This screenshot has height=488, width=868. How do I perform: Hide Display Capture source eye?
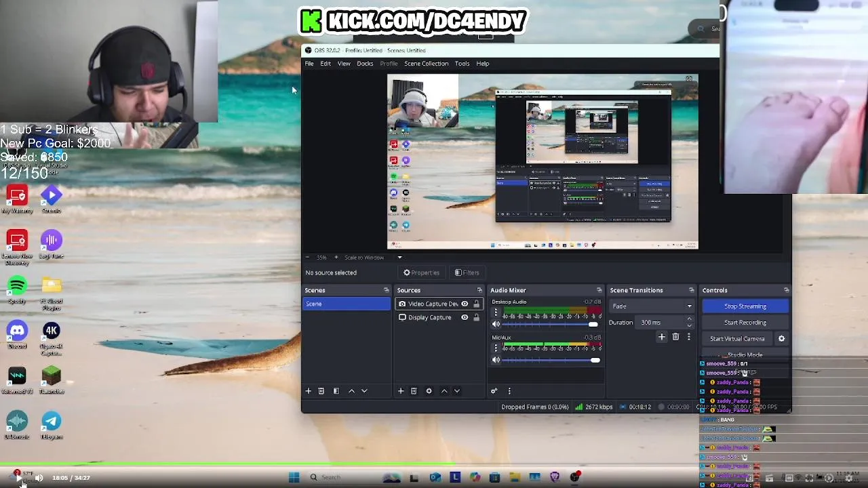click(x=465, y=317)
